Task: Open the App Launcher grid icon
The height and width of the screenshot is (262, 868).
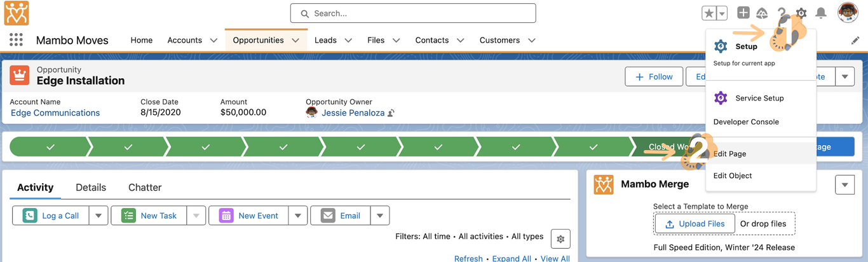Action: 16,40
